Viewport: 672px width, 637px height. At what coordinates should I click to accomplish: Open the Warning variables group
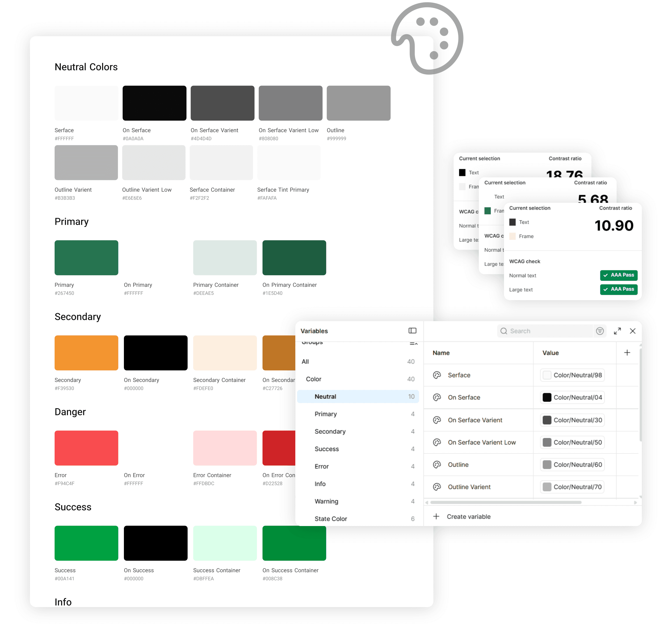click(358, 502)
